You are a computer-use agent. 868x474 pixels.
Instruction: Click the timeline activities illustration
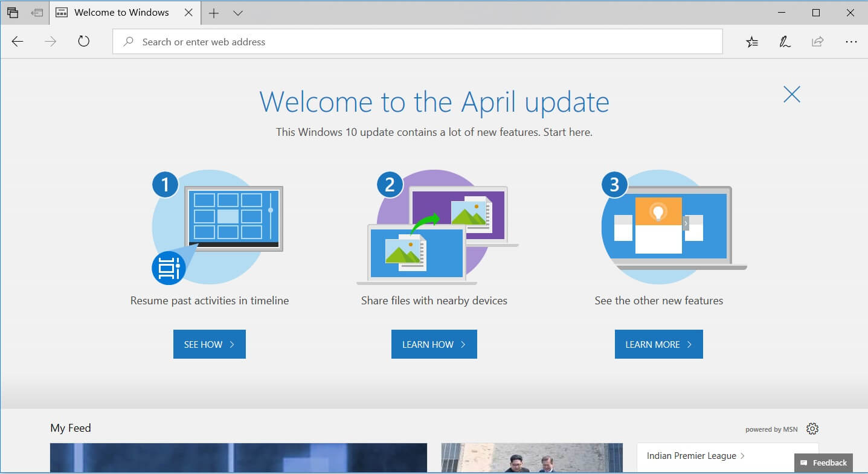pos(217,228)
